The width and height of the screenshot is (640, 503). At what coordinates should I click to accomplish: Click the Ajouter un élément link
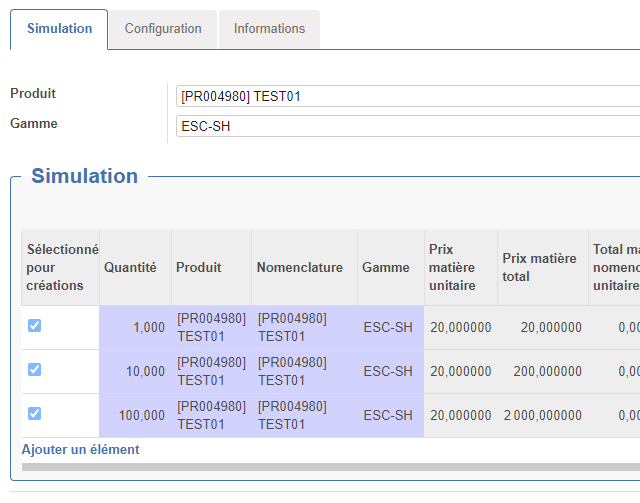tap(81, 450)
